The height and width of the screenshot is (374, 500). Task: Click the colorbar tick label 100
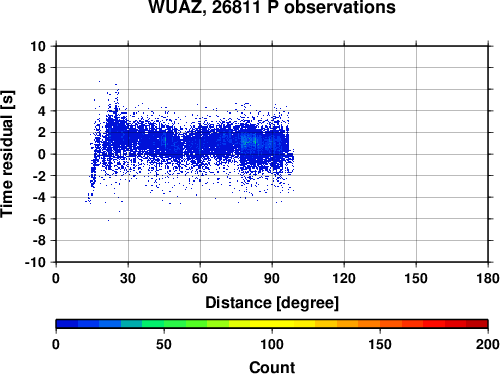pos(272,344)
